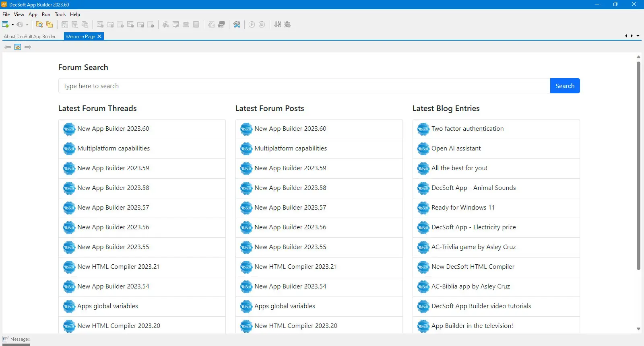Open the Messages panel label
Screen dimensions: 644x346
click(x=20, y=339)
